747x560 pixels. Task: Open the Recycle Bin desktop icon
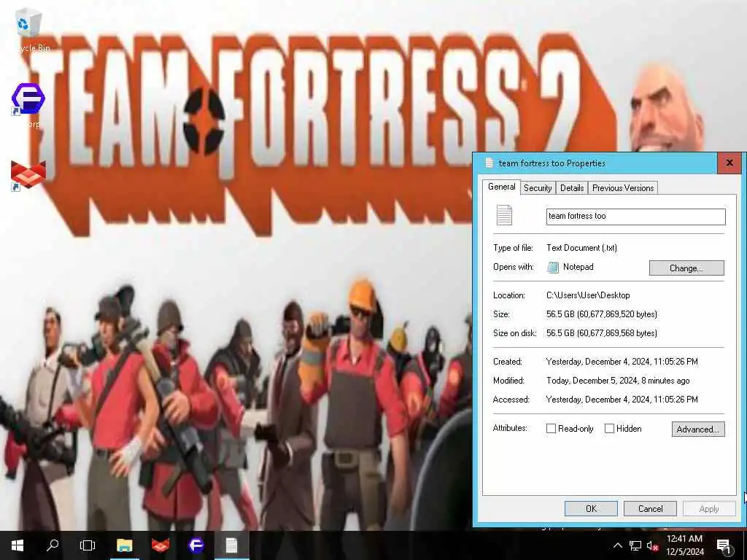point(28,29)
